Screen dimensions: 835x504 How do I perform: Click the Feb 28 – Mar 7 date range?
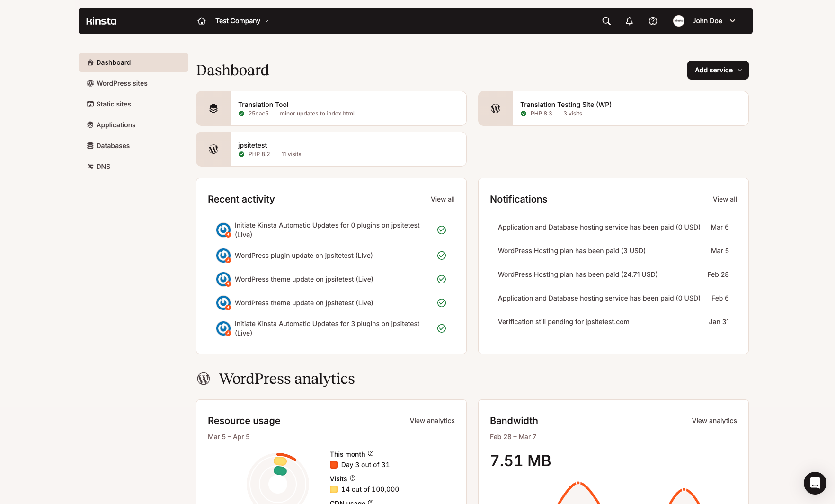pos(513,437)
